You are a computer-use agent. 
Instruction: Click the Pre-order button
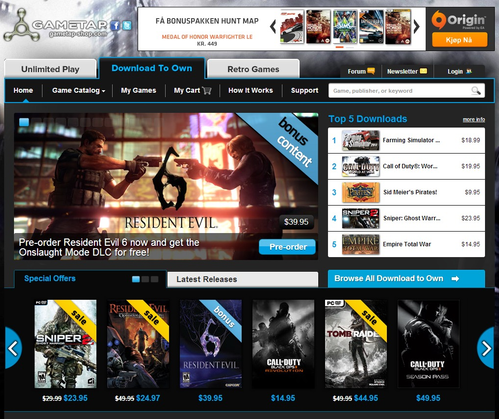pos(287,247)
